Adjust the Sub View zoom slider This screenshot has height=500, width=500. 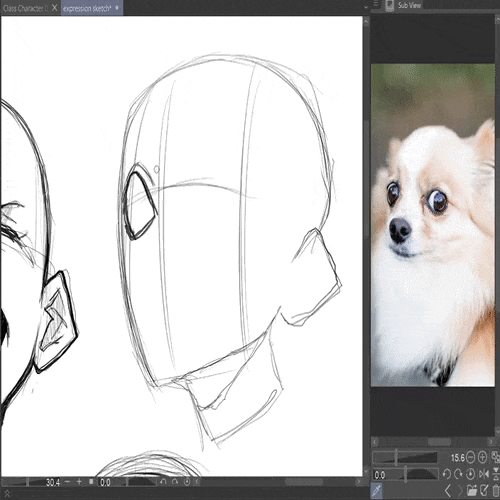pos(405,457)
